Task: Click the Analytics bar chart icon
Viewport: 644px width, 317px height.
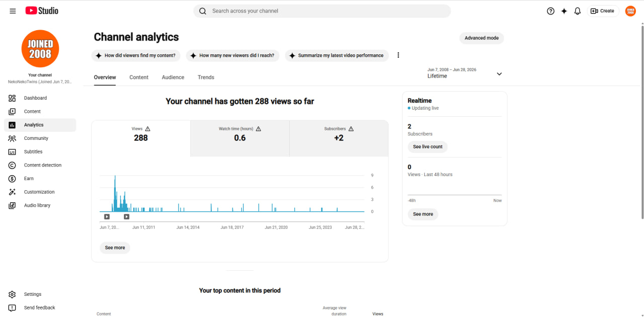Action: point(12,125)
